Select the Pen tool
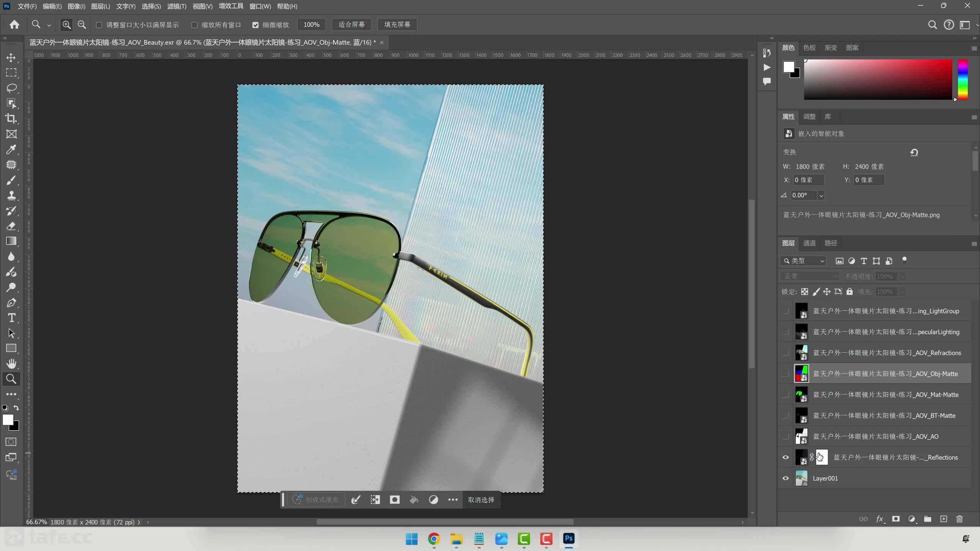Viewport: 980px width, 551px height. pos(11,303)
